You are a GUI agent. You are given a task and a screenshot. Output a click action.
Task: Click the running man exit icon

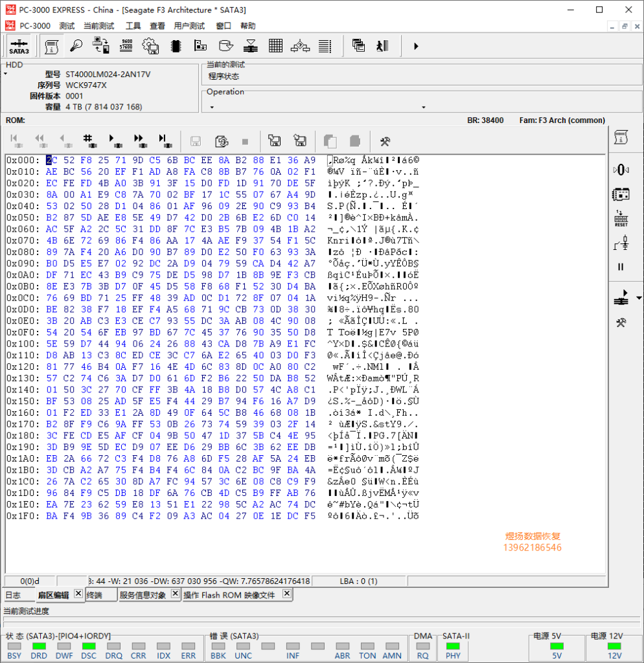(383, 46)
